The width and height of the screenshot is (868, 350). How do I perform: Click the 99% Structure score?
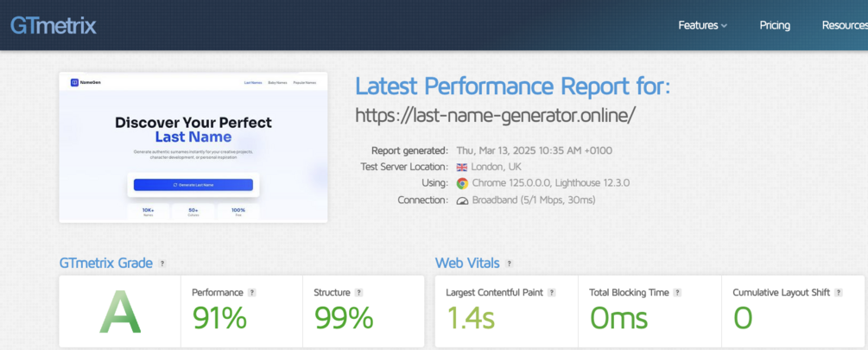(343, 318)
